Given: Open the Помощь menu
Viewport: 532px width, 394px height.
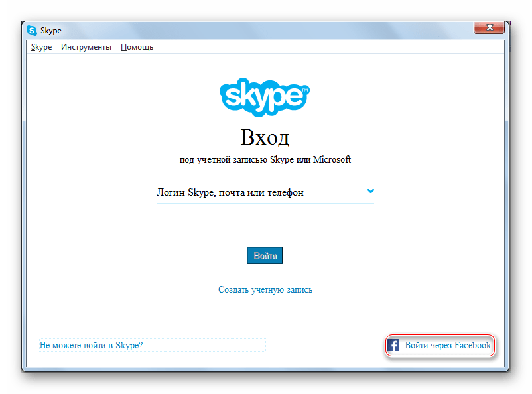Looking at the screenshot, I should (137, 47).
